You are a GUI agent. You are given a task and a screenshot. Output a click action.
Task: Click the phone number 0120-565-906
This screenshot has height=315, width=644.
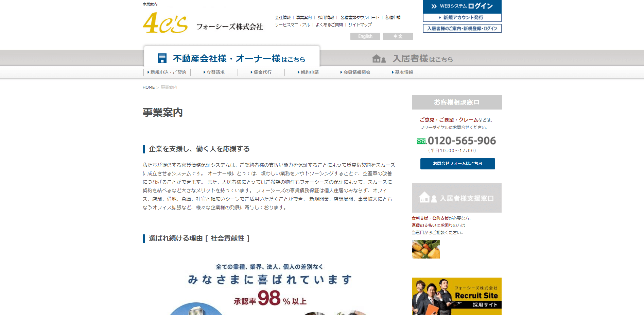[x=462, y=141]
